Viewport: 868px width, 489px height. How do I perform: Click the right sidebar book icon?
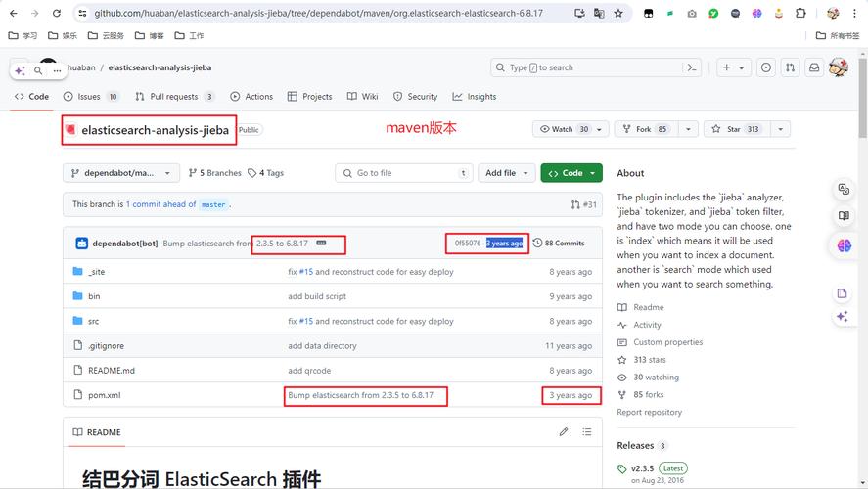point(844,216)
